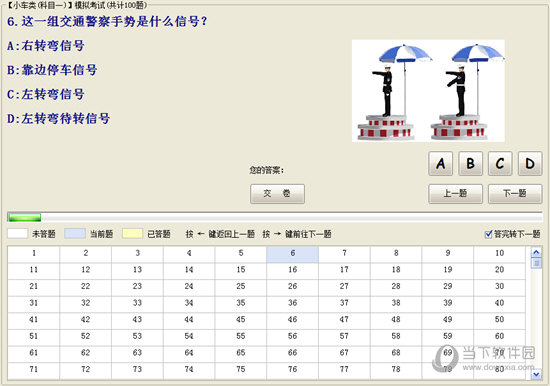
Task: Click scroll up arrow of question grid
Action: 536,252
